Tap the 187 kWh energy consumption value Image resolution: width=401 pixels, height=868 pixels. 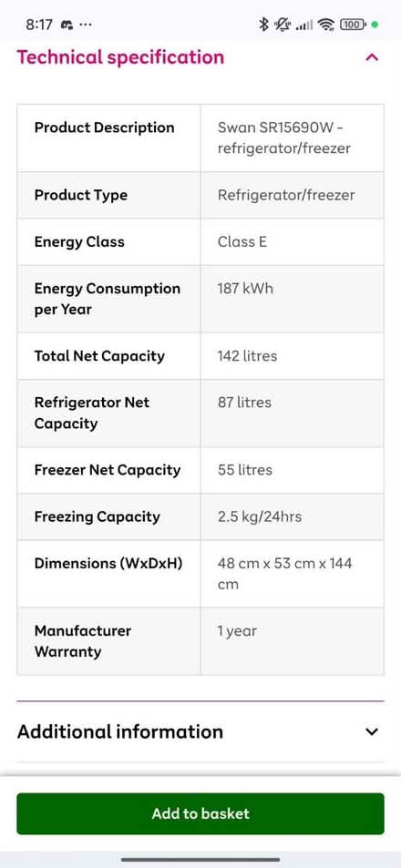pyautogui.click(x=245, y=289)
